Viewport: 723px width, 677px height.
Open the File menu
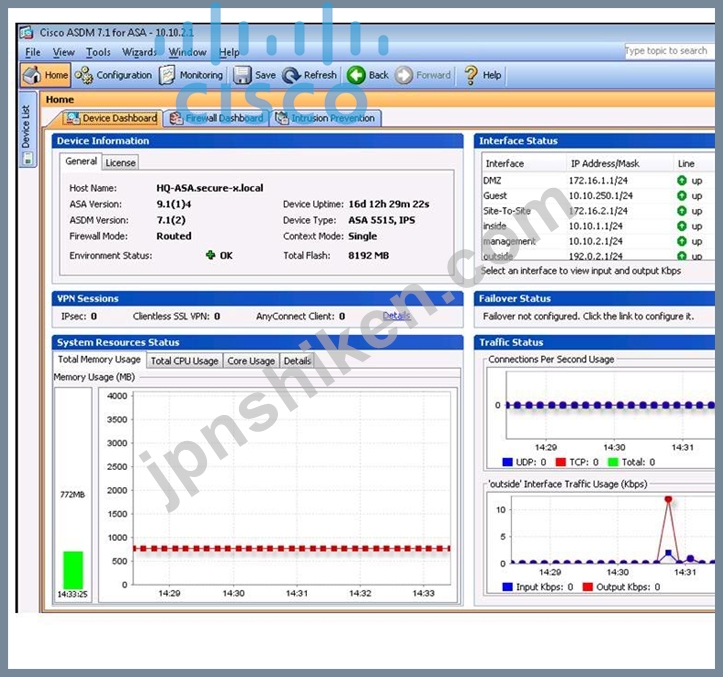tap(33, 52)
